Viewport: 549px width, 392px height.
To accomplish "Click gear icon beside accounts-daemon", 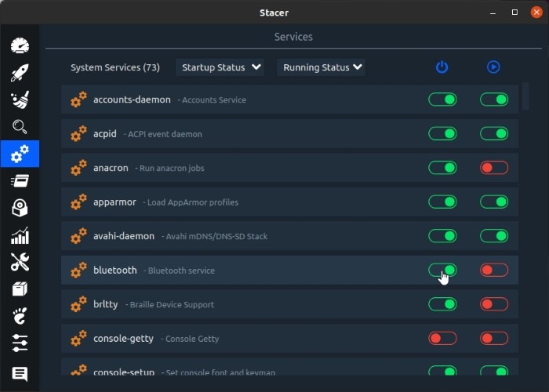I will click(x=78, y=100).
